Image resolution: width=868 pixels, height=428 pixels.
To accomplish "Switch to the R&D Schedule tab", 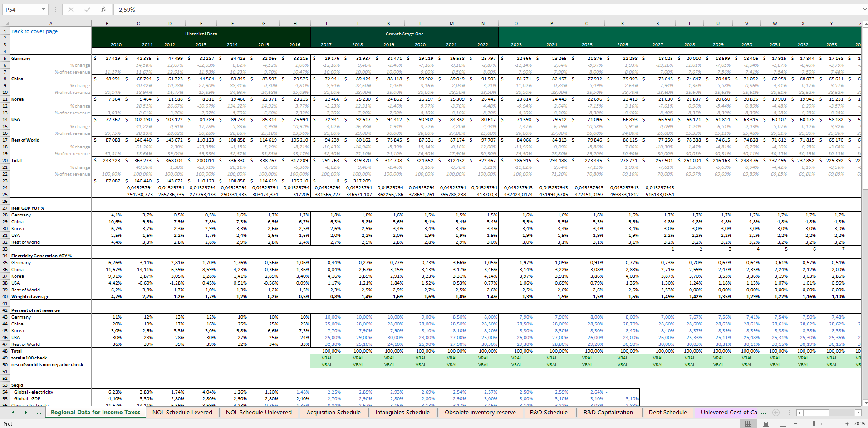I will pos(549,413).
